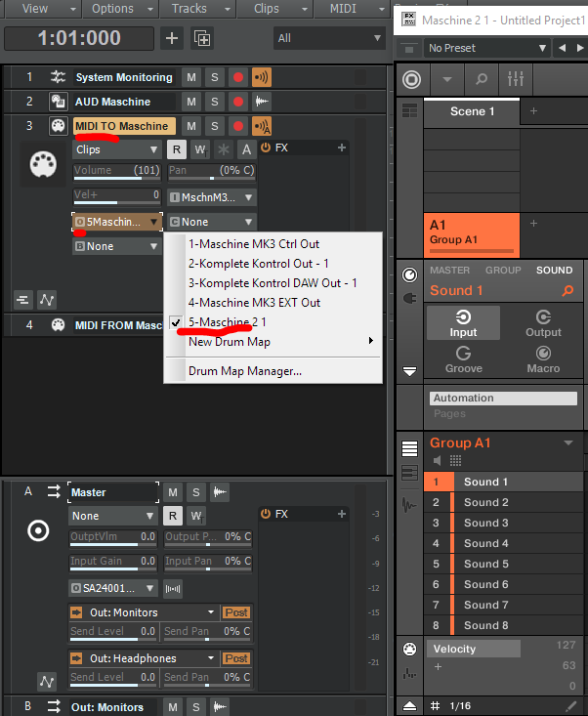Select the Input page icon
Image resolution: width=588 pixels, height=716 pixels.
point(463,323)
